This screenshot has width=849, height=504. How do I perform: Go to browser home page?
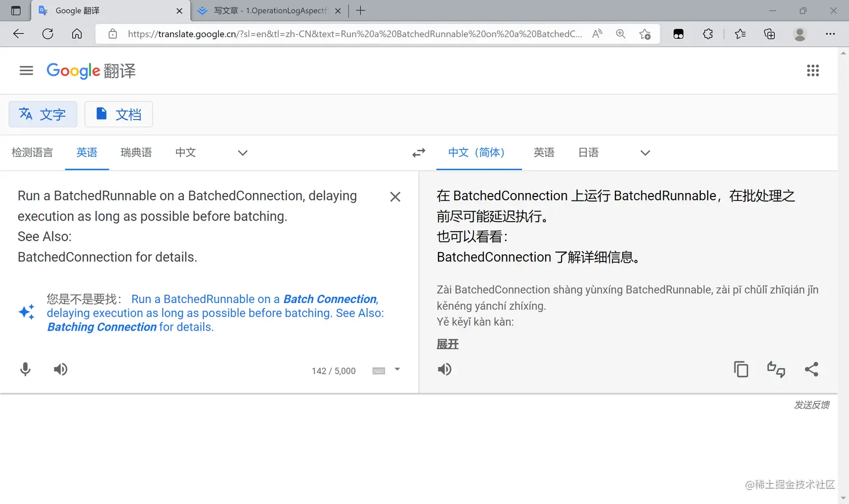[x=77, y=34]
